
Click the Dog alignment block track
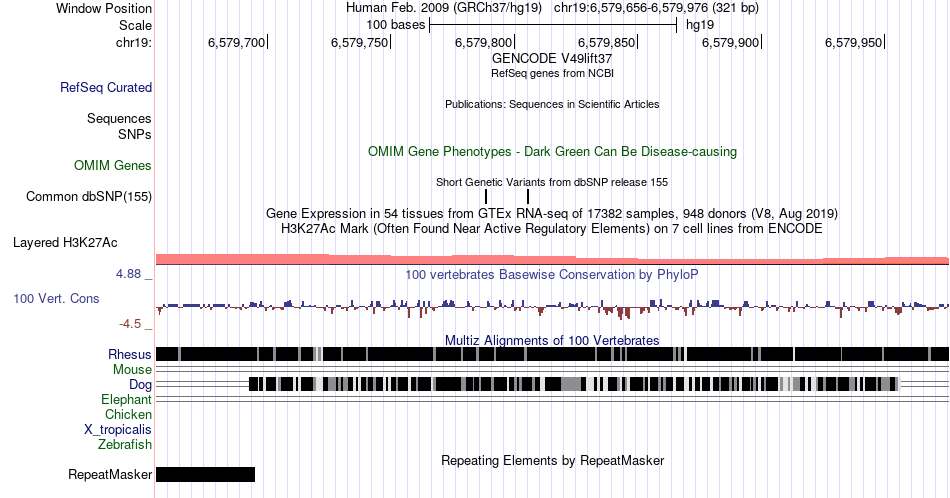click(574, 384)
